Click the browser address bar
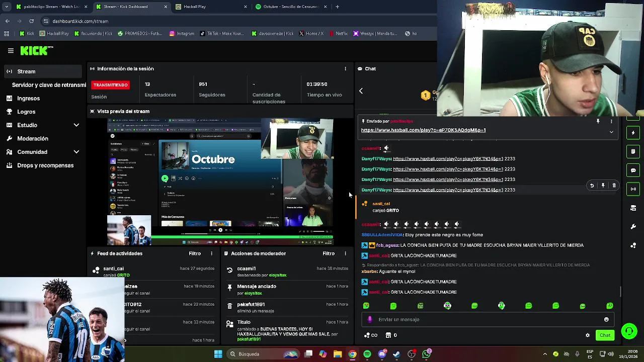644x362 pixels. coord(236,21)
